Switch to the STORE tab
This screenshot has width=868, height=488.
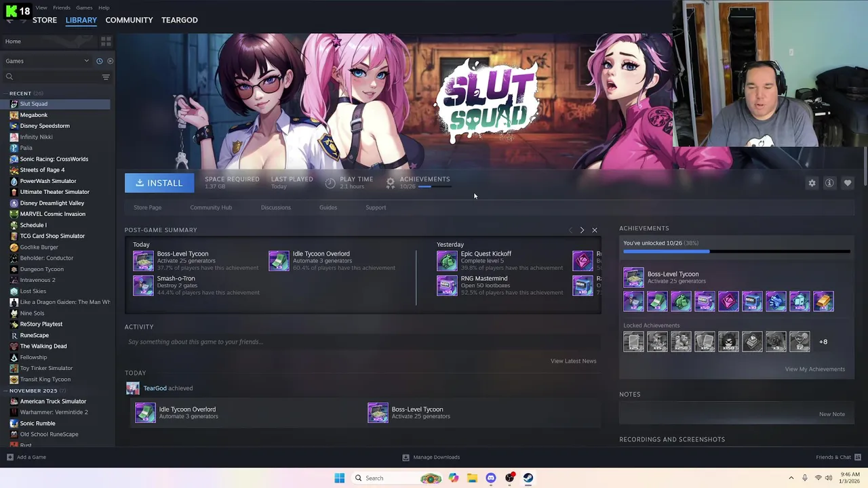(x=45, y=20)
